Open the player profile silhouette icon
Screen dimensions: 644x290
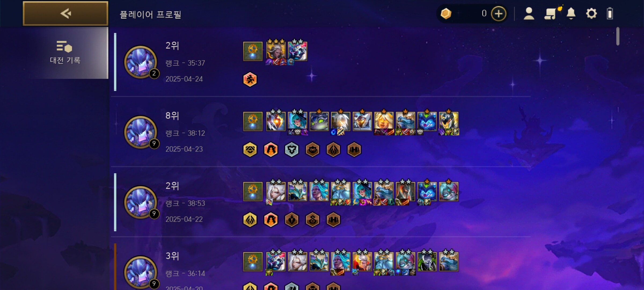[529, 13]
